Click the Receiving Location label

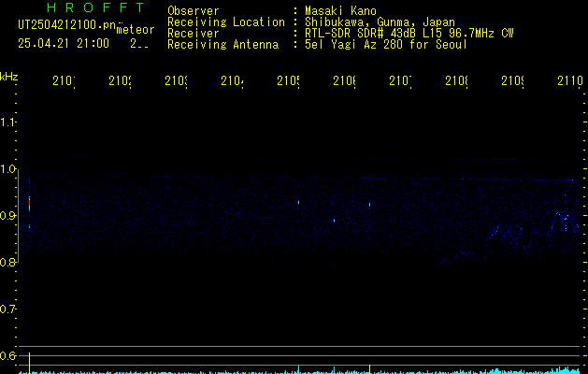[x=226, y=22]
